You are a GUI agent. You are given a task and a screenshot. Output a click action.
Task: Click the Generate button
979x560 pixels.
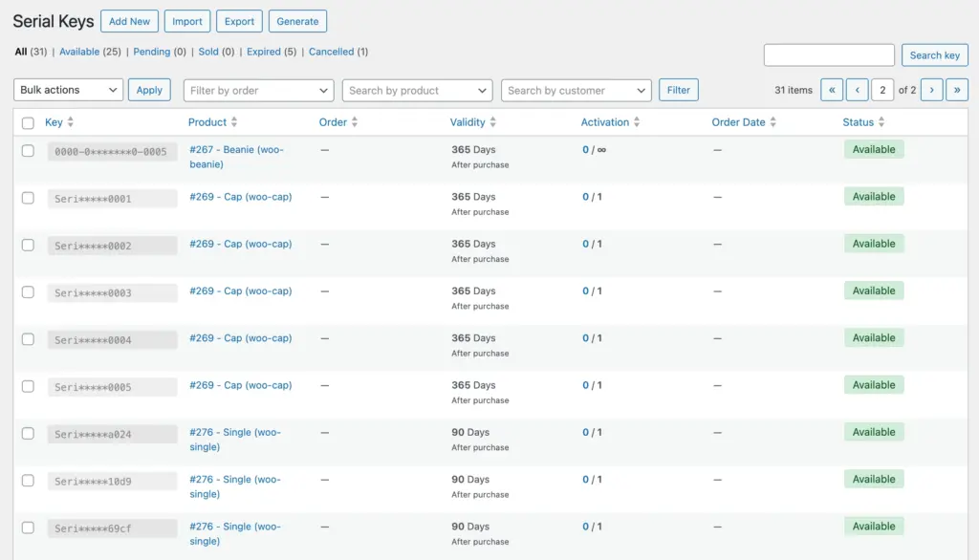[x=297, y=21]
